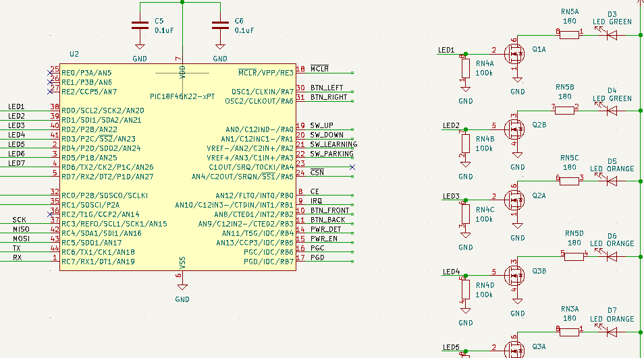This screenshot has height=358, width=644.
Task: Click the no-connect marker on pin 23
Action: point(352,167)
